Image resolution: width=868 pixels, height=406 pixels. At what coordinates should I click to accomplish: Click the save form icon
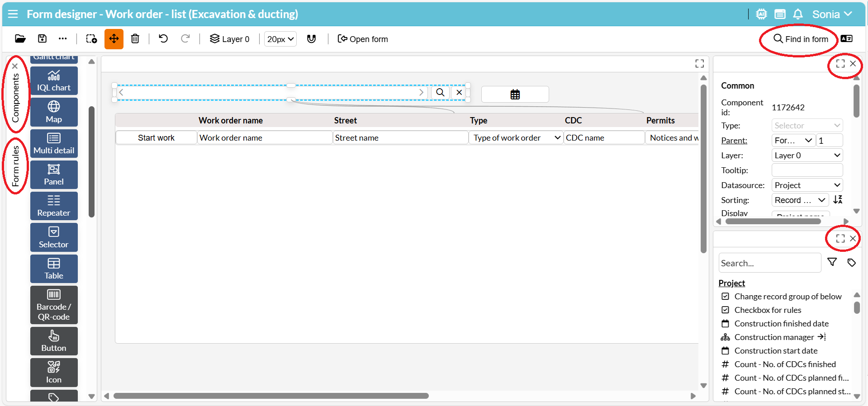coord(42,39)
